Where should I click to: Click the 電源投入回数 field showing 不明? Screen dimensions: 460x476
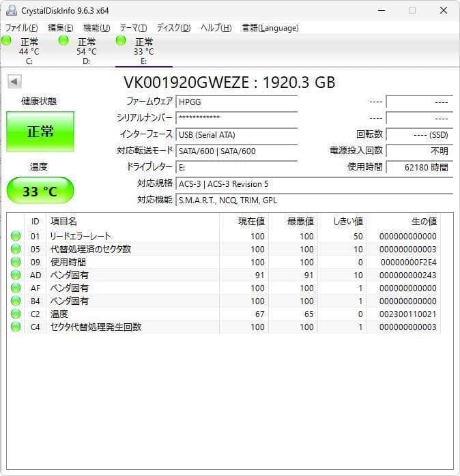pyautogui.click(x=420, y=151)
